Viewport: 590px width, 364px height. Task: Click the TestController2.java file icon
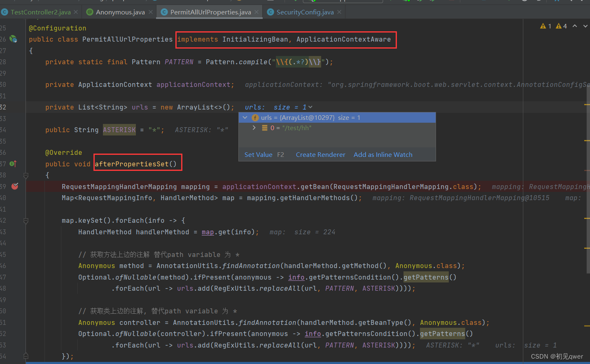[5, 12]
